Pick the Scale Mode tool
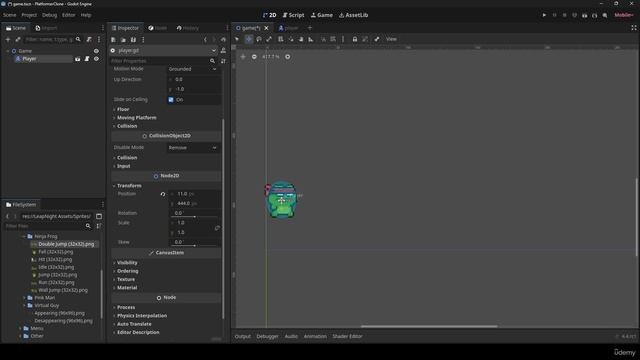The image size is (640, 360). [269, 39]
